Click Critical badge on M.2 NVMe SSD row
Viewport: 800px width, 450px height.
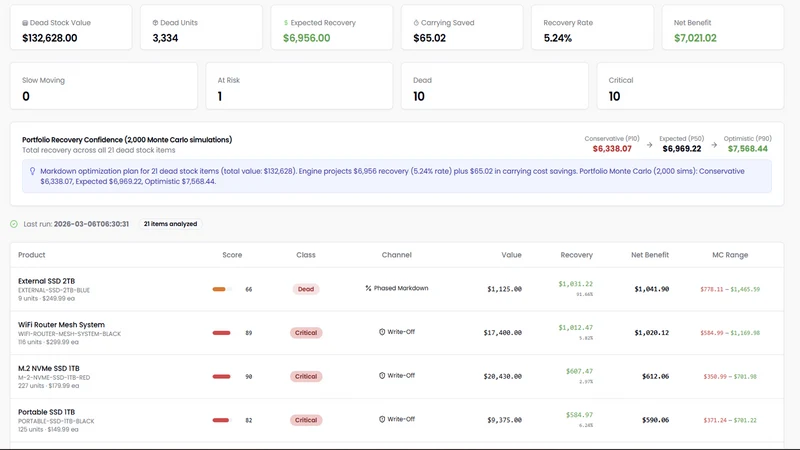306,377
